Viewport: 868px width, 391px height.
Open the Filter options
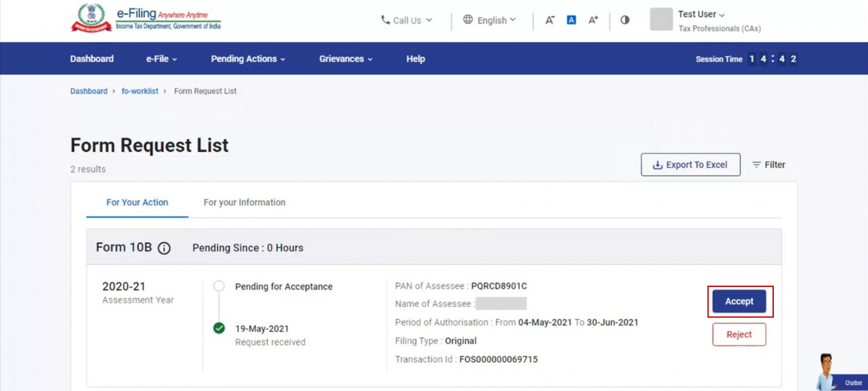click(769, 164)
